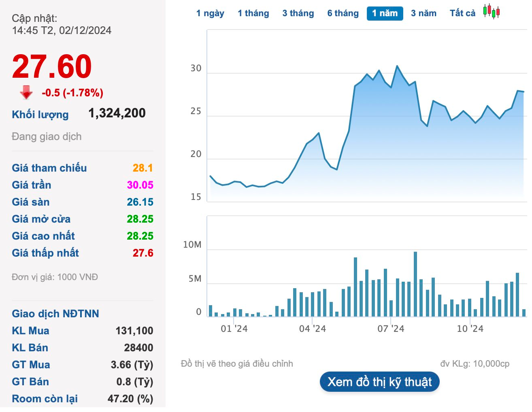Click the 04 '24 x-axis marker
Screen dimensions: 532x412
point(312,329)
